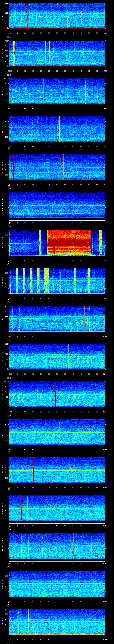
Task: Click the '8:00' end time label
Action: click(x=105, y=260)
